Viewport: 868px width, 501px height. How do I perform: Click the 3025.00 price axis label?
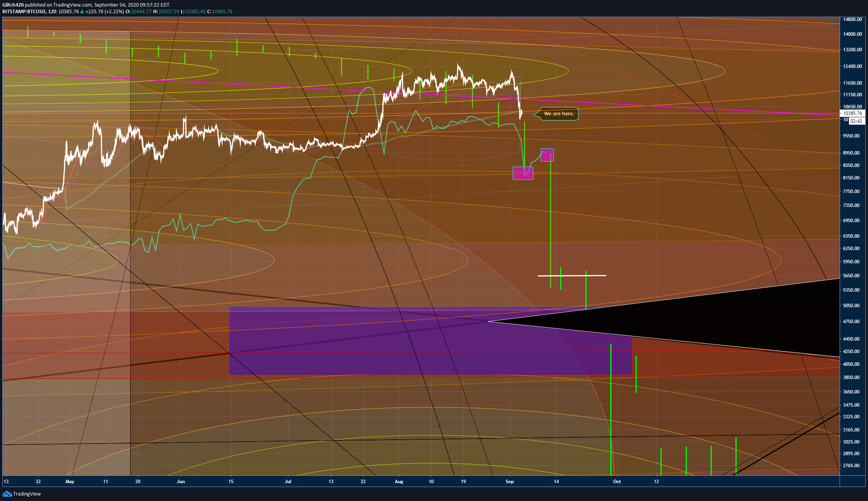tap(851, 442)
